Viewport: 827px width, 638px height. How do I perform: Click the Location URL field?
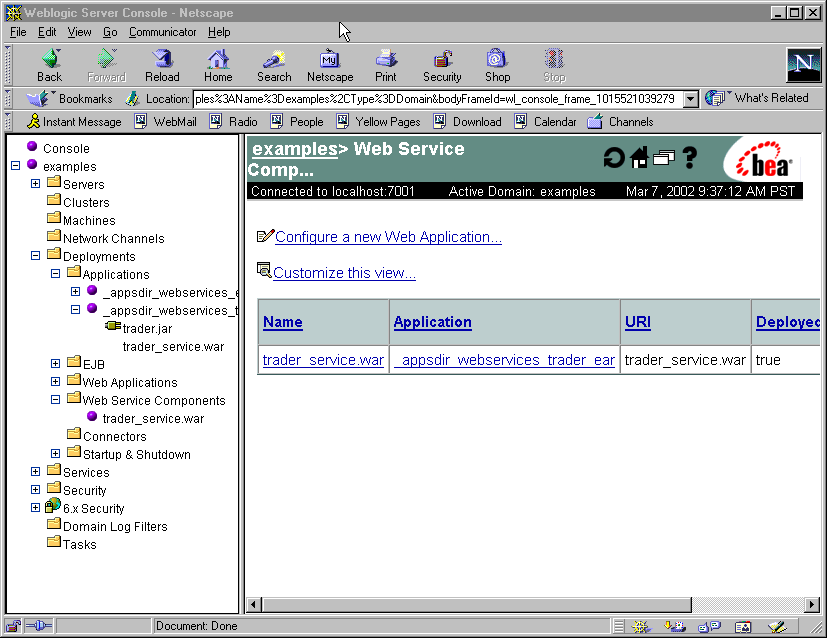pos(437,99)
